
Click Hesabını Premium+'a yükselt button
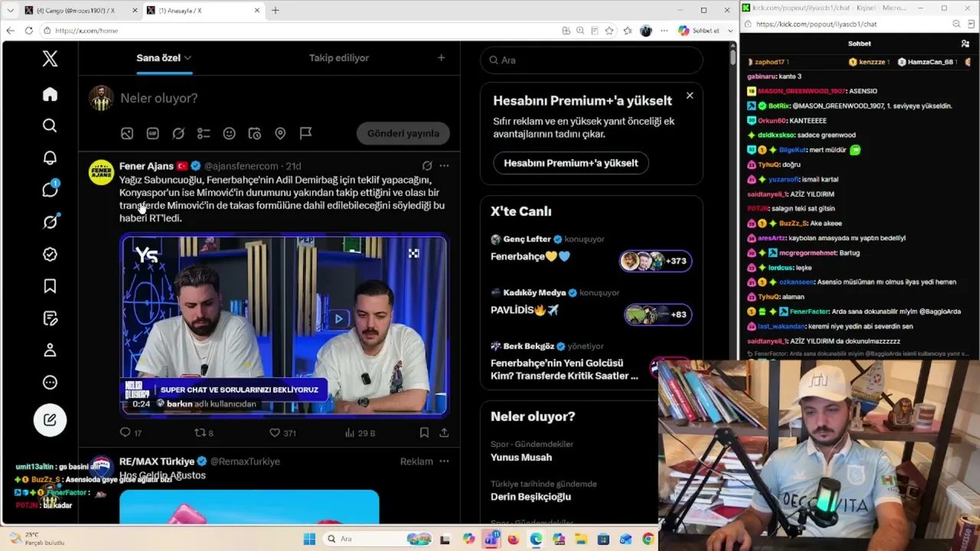click(x=570, y=163)
